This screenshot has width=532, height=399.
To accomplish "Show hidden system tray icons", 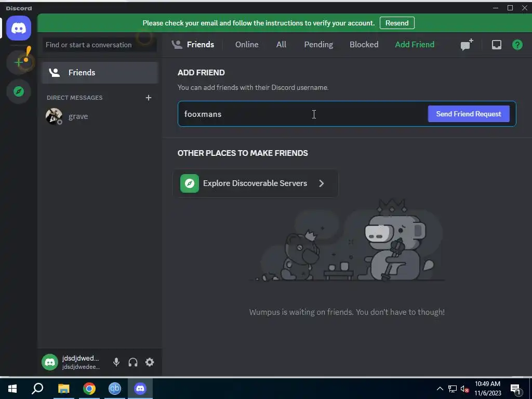I will coord(440,389).
